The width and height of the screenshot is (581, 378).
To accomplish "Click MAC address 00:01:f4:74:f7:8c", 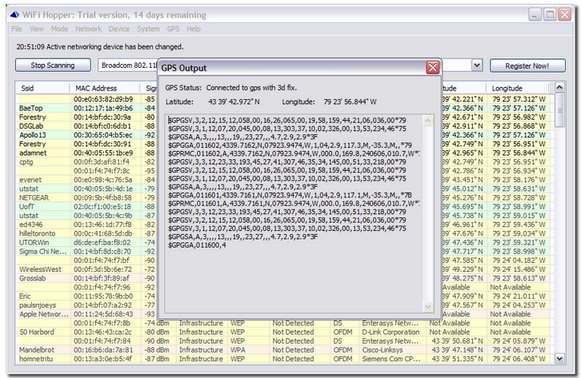I will [x=102, y=171].
